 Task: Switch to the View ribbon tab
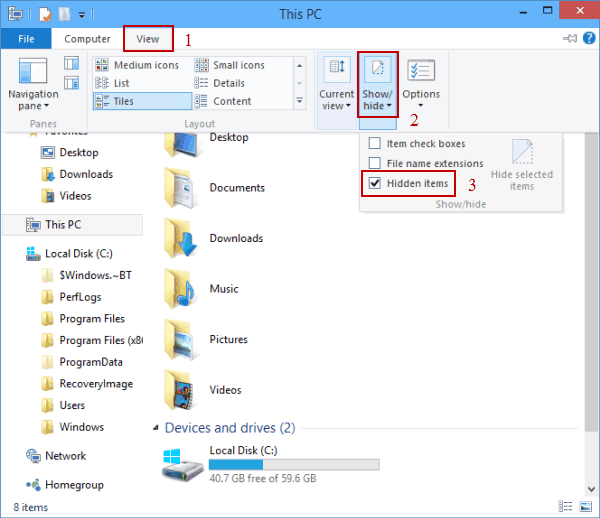[148, 39]
